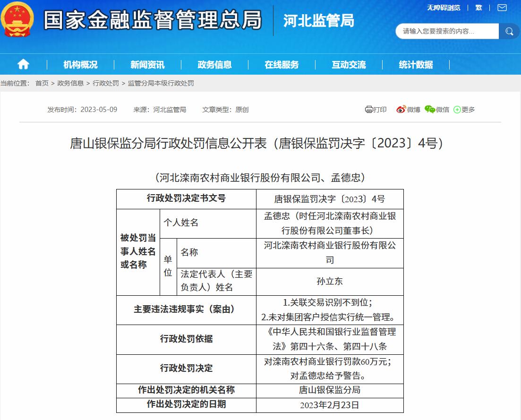Screen dimensions: 521x420
Task: Click the search magnifier button
Action: [x=509, y=31]
